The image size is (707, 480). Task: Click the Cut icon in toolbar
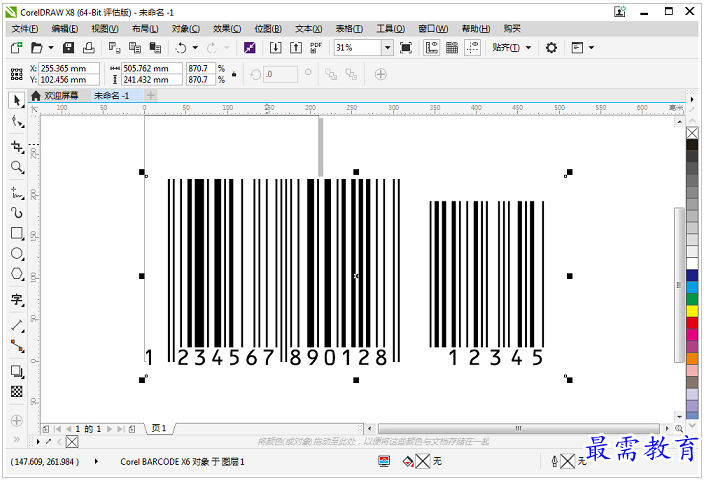click(x=115, y=47)
